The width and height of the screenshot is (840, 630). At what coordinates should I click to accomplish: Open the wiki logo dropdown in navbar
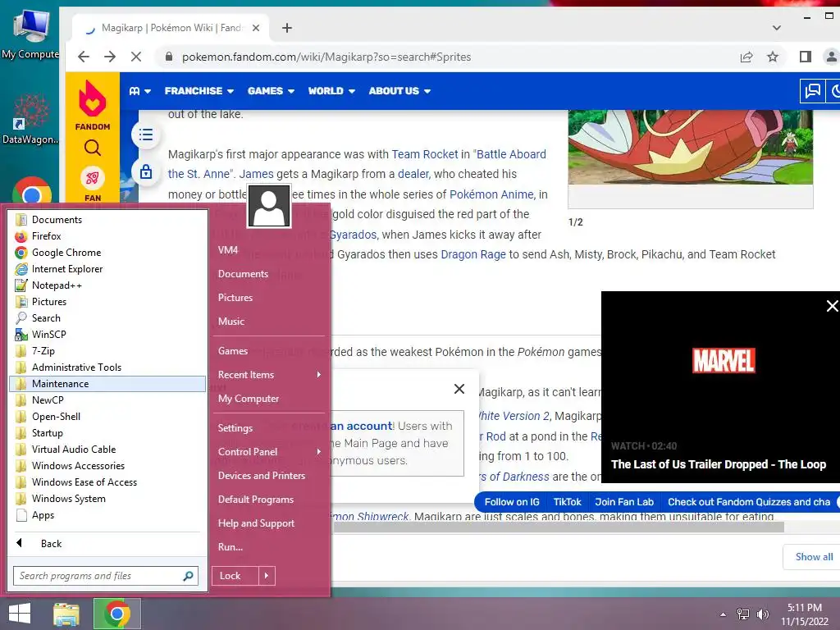coord(139,91)
